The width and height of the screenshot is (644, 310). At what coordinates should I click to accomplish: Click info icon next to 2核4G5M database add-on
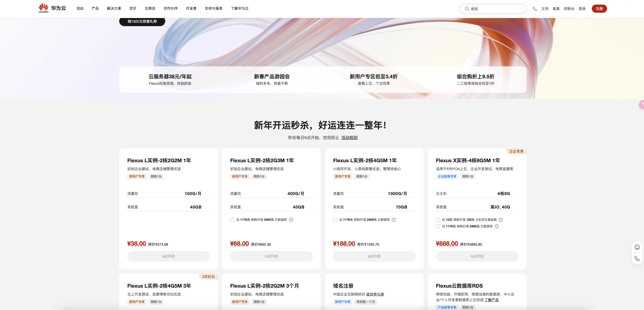[394, 220]
